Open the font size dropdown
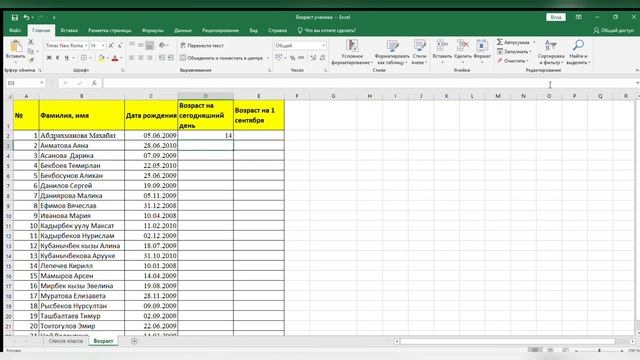The image size is (640, 360). [x=103, y=46]
